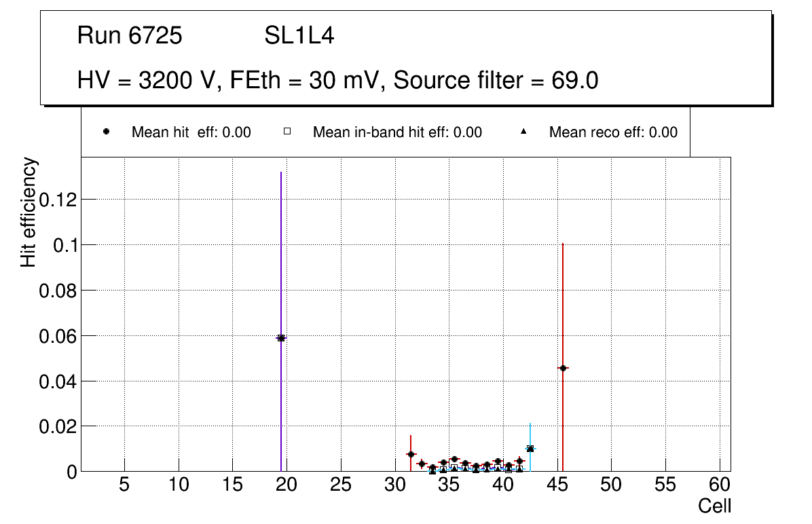Click the open square legend marker
This screenshot has height=524, width=812.
coord(287,132)
